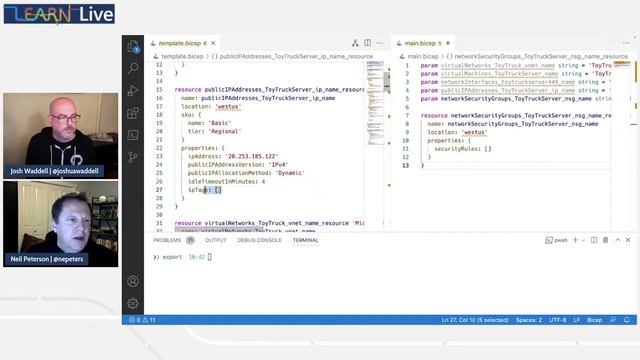
Task: Click 'westus' location in template.bicep
Action: (x=228, y=107)
